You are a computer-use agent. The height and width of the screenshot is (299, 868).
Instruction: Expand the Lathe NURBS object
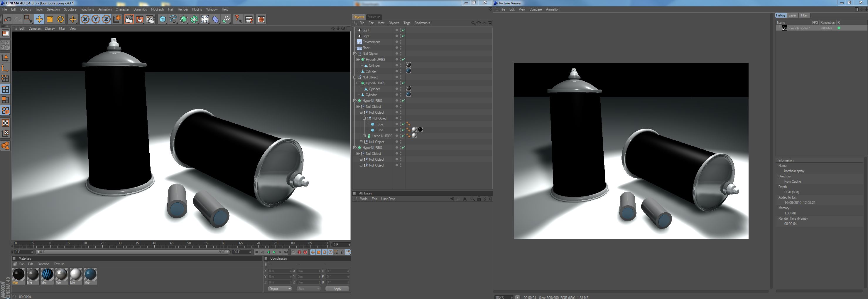click(x=364, y=136)
